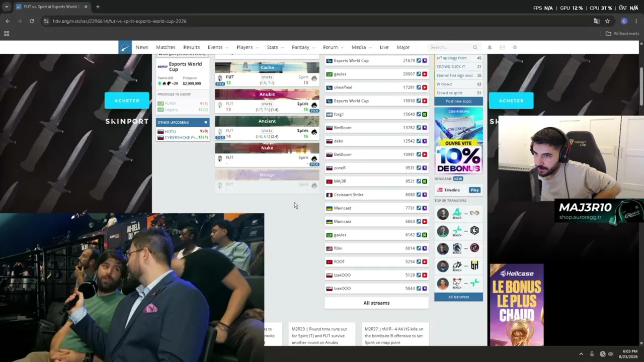Click the search magnifier icon in HLTV navbar
Image resolution: width=644 pixels, height=362 pixels.
tap(475, 47)
